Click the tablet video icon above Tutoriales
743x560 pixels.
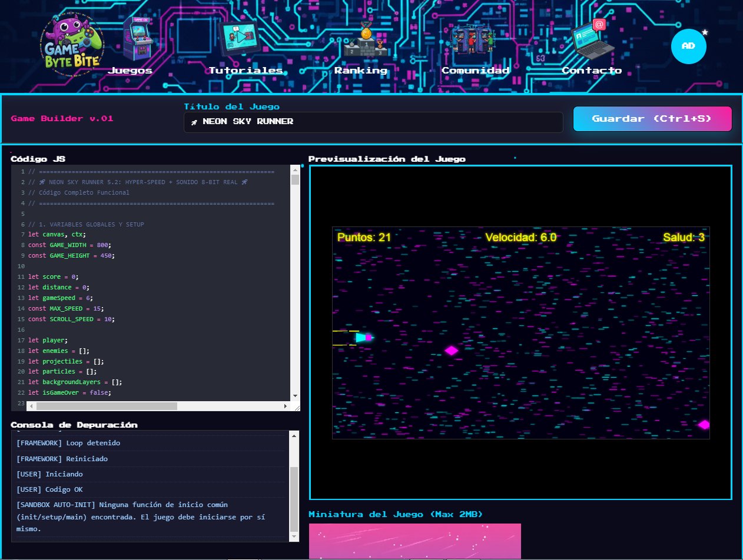point(240,39)
